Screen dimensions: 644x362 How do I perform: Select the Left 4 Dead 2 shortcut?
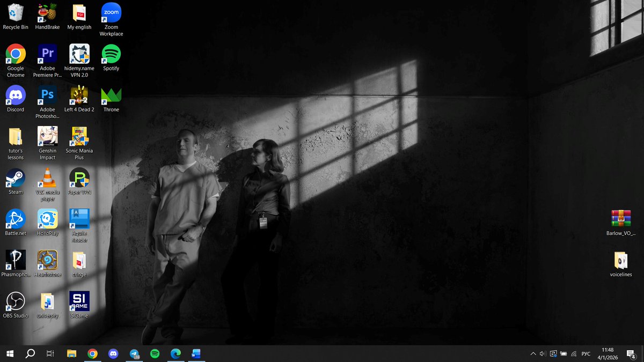[79, 99]
